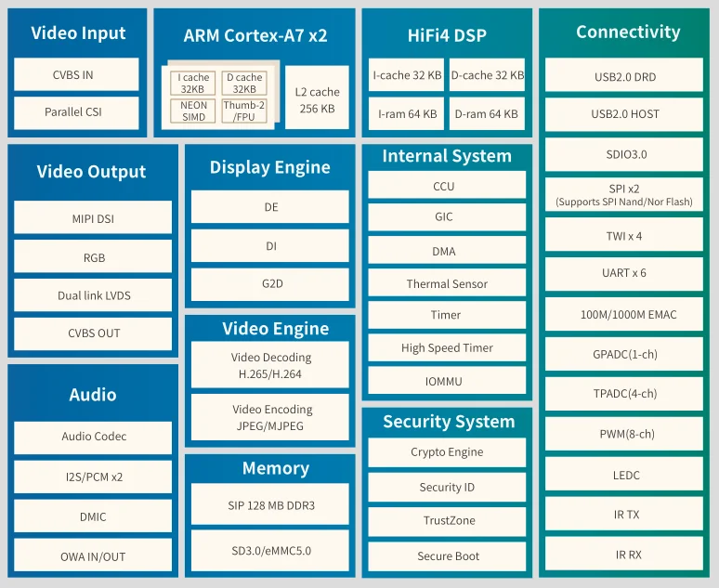Click the Display Engine heading
Screen dimensions: 719x588
(x=269, y=168)
